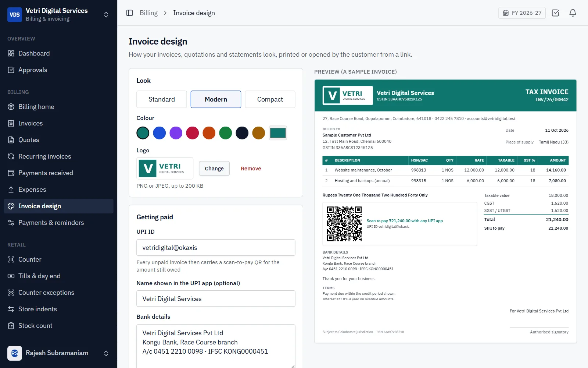Click the UPI ID input field

(x=216, y=248)
